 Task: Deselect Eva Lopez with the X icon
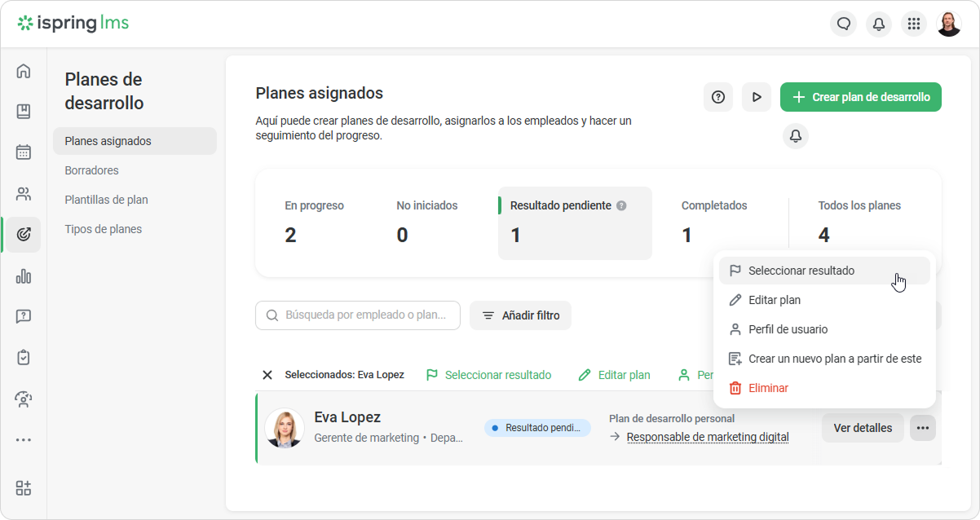pos(267,375)
